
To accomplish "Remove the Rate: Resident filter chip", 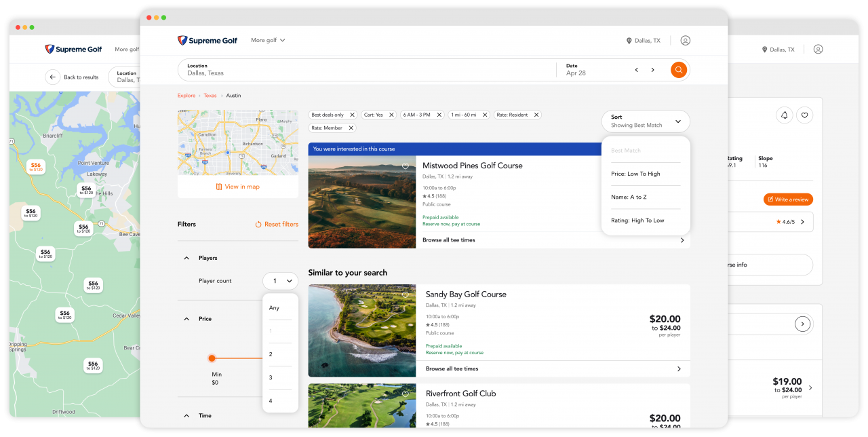I will (x=536, y=115).
